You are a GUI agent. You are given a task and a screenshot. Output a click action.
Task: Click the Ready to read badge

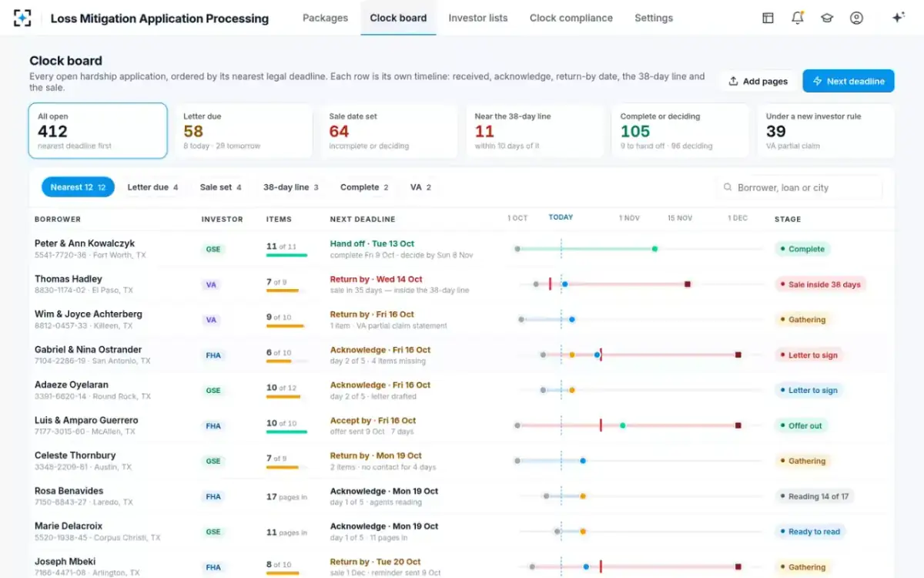pyautogui.click(x=810, y=532)
